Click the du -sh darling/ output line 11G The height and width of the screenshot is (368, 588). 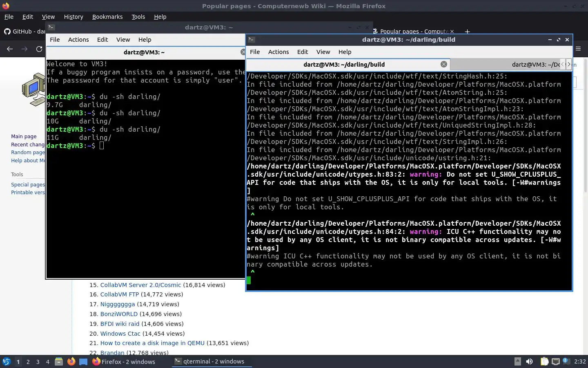coord(79,137)
